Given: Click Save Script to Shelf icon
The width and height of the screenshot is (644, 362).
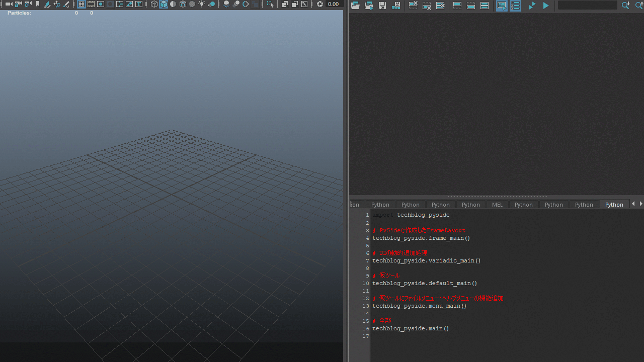Looking at the screenshot, I should pos(396,6).
